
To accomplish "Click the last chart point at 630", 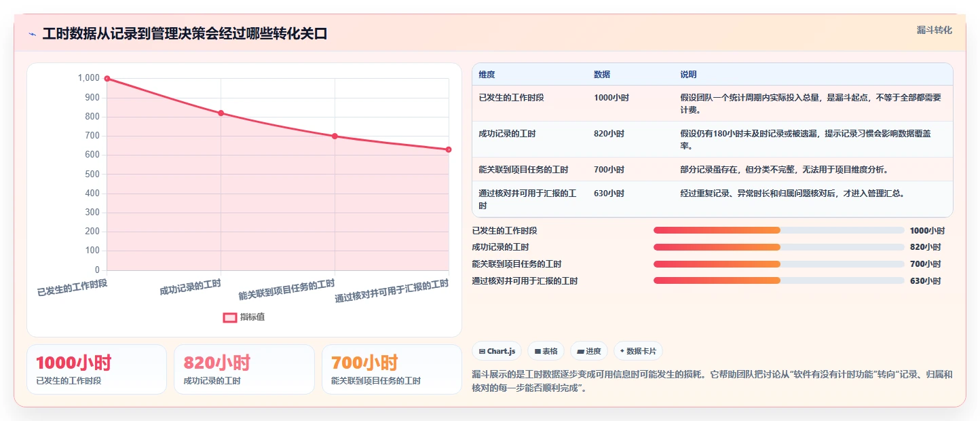I will (449, 149).
